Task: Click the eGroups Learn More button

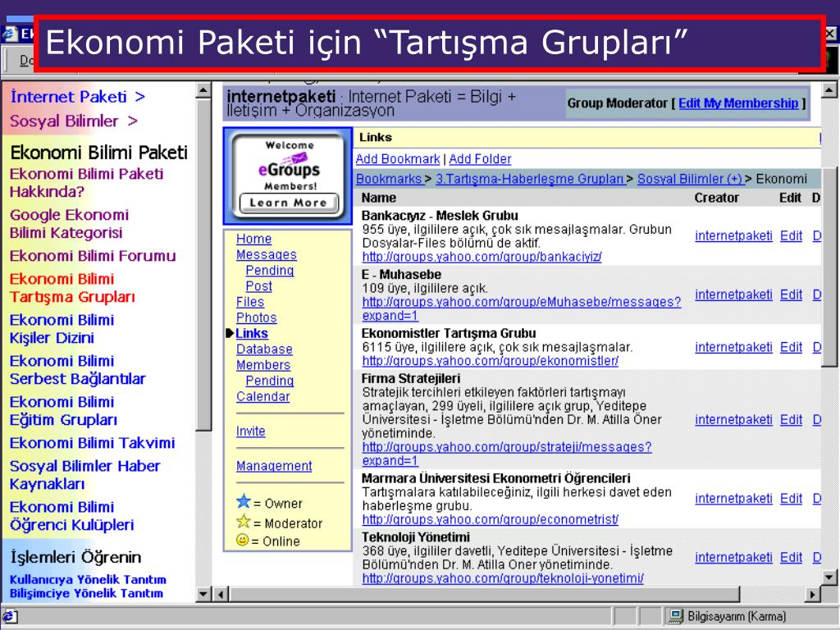Action: pyautogui.click(x=288, y=203)
